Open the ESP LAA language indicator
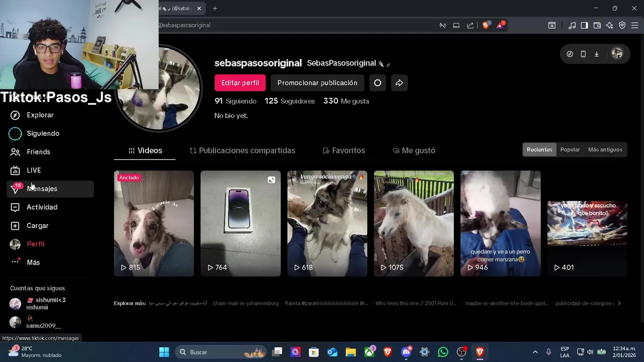Screen dimensions: 644x362 pos(565,352)
